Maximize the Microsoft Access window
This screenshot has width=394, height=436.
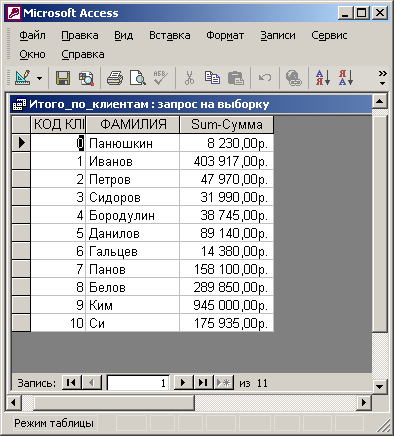(x=362, y=13)
